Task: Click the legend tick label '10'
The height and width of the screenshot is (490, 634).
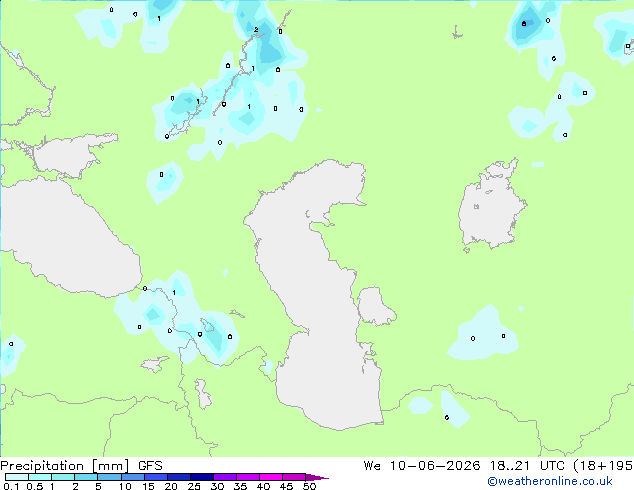Action: [125, 486]
